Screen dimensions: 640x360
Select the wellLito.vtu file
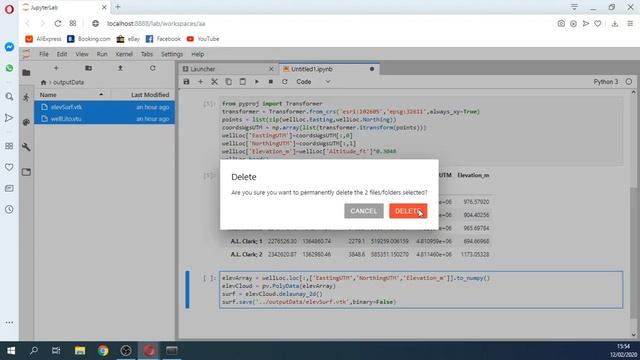[x=105, y=119]
